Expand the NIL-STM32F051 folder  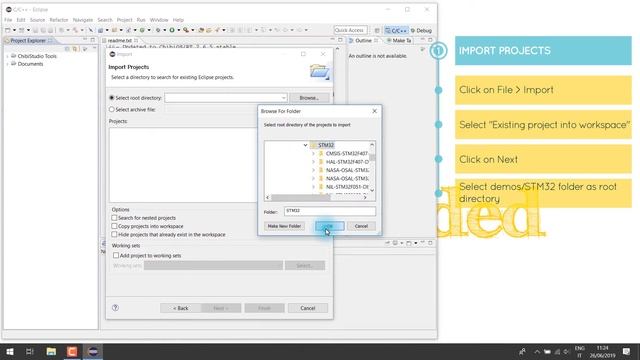(x=313, y=187)
